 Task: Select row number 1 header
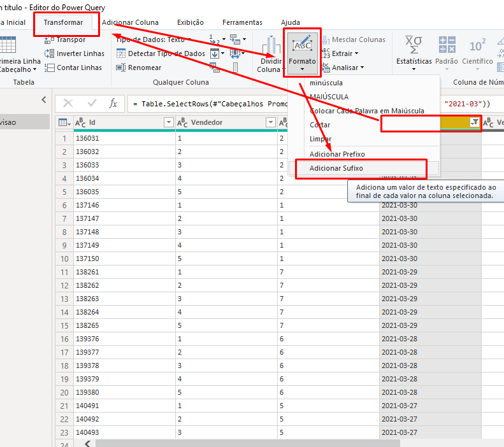64,138
